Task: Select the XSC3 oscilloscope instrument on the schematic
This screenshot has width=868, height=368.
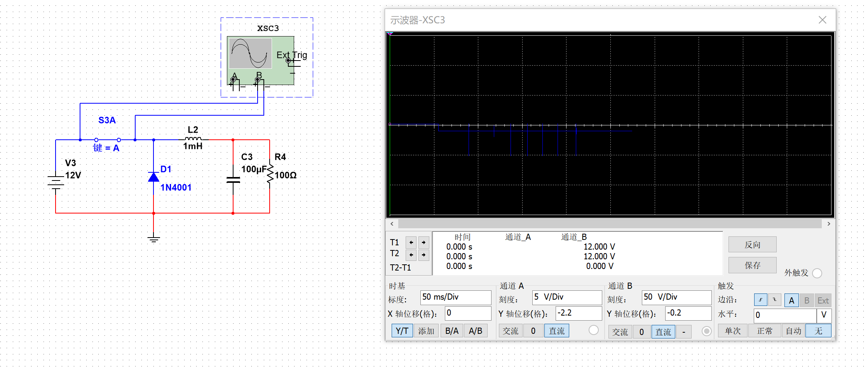Action: [260, 61]
